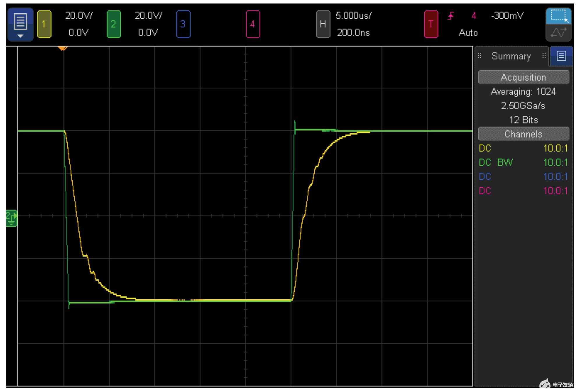This screenshot has height=392, width=580.
Task: Click the Auto trigger mode label
Action: click(x=468, y=33)
